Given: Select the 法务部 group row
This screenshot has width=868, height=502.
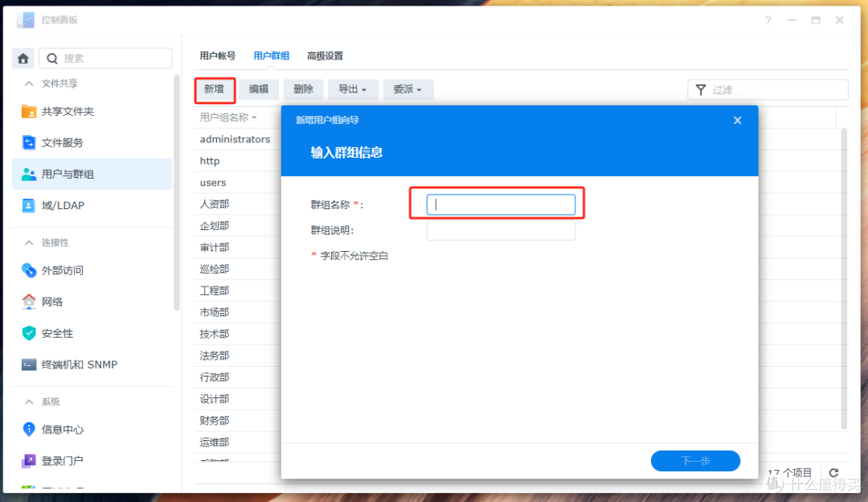Looking at the screenshot, I should point(239,355).
